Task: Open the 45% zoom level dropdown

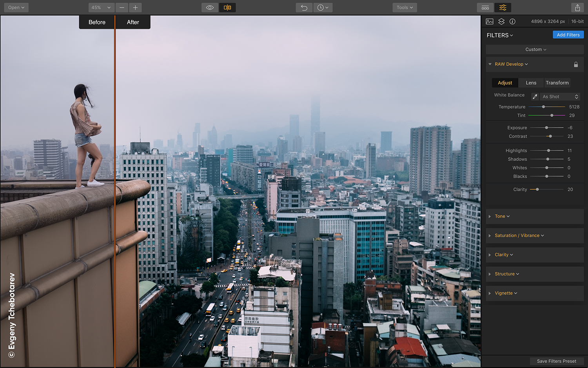Action: coord(102,7)
